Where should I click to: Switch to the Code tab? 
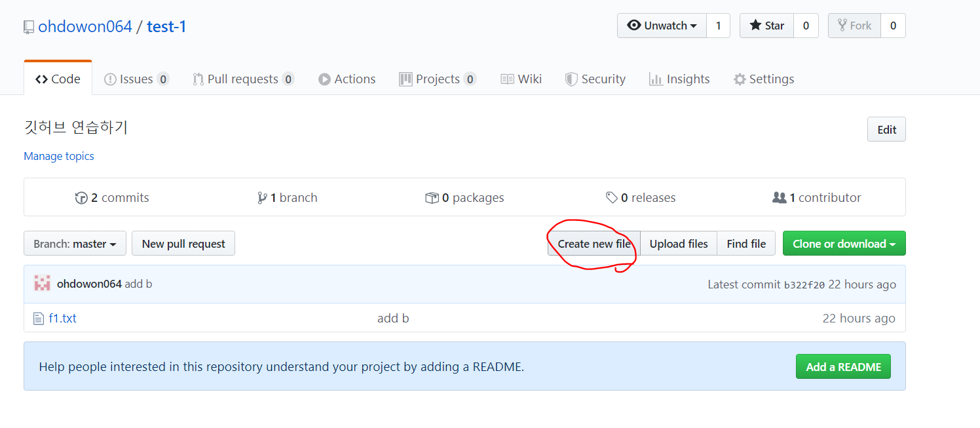[58, 79]
